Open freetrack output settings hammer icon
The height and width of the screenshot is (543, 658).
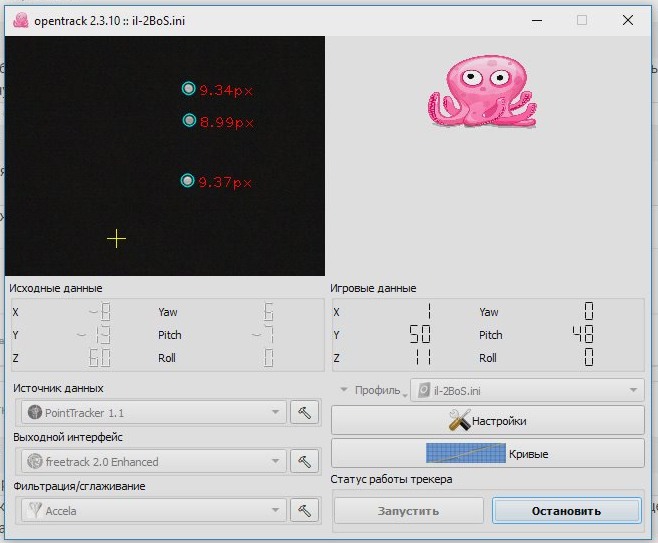pos(304,462)
